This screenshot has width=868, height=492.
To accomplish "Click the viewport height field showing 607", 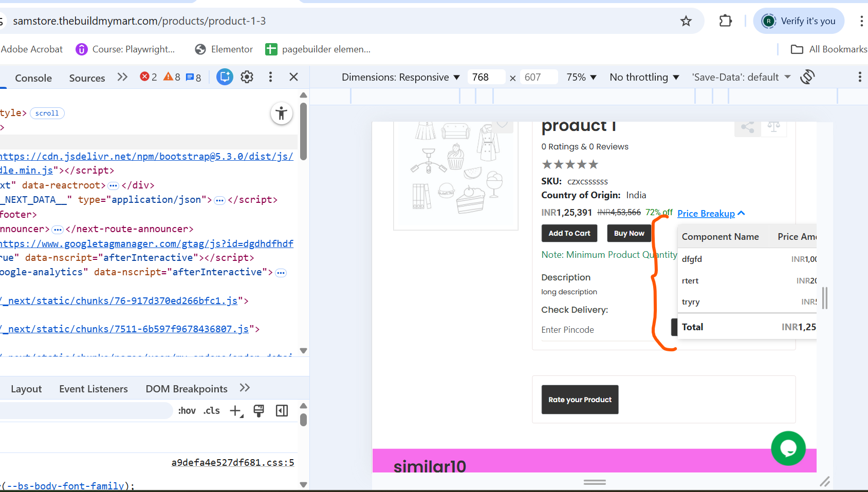I will (539, 77).
